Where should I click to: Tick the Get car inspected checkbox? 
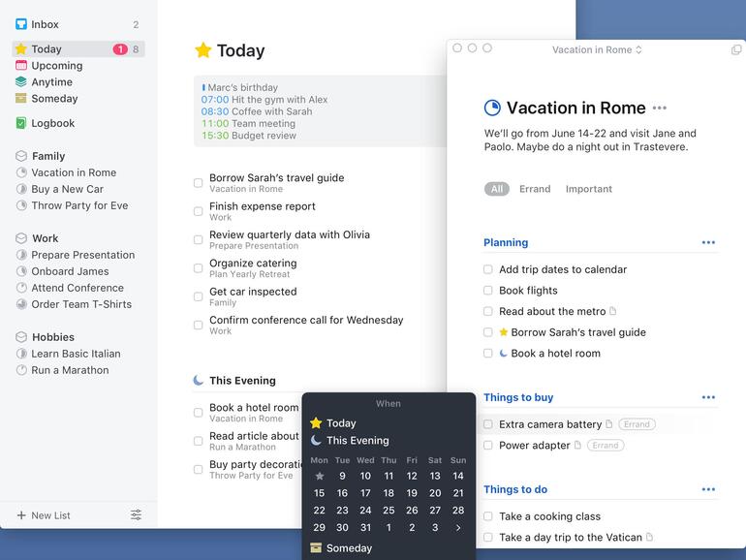point(199,296)
